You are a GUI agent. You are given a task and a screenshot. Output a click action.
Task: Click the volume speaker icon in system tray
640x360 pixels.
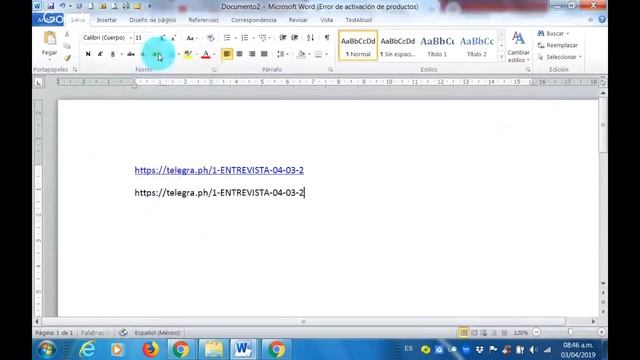533,350
